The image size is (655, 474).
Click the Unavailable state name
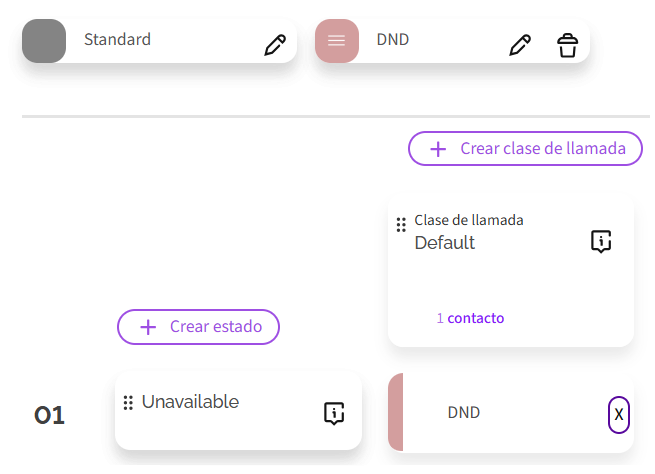point(190,402)
